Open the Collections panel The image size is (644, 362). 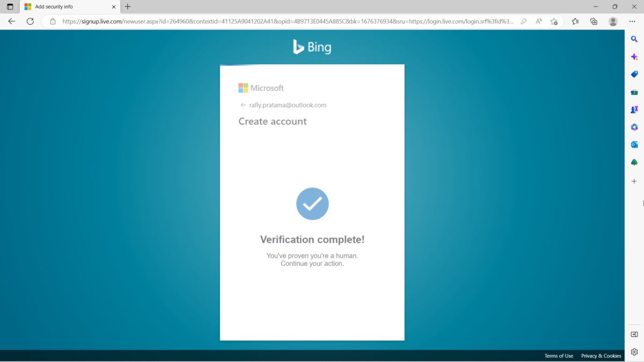594,21
